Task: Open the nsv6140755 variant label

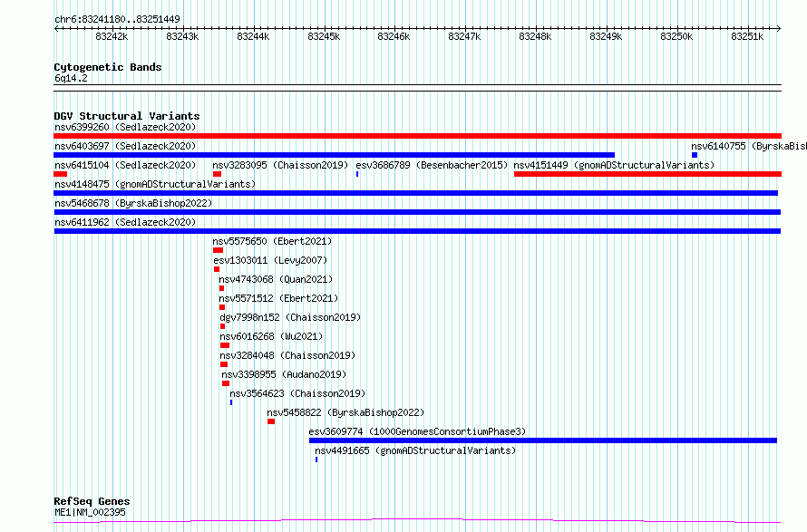Action: [x=749, y=146]
